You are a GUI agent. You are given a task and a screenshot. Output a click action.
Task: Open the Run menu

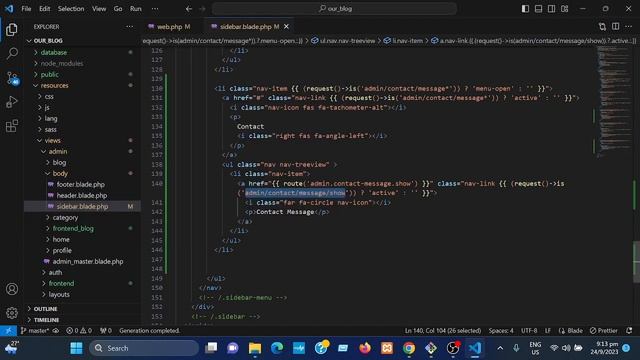coord(136,9)
